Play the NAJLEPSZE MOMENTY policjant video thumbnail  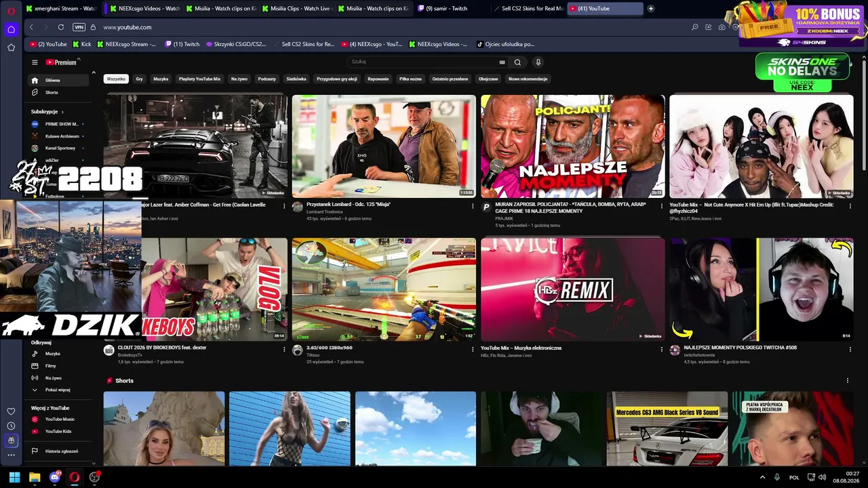(x=573, y=146)
